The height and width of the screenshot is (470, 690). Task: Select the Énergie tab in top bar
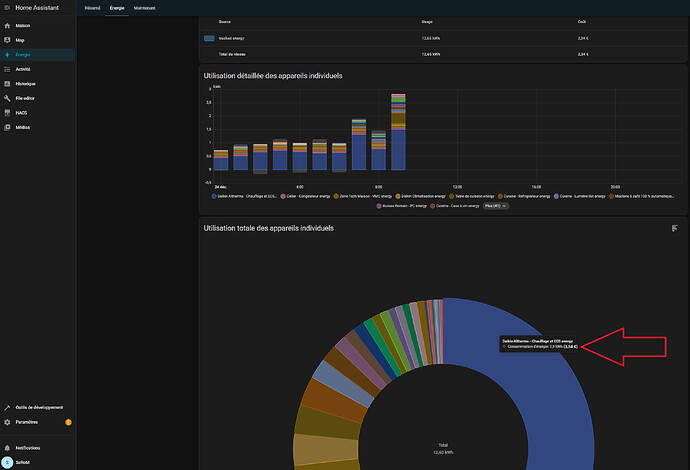click(x=117, y=8)
